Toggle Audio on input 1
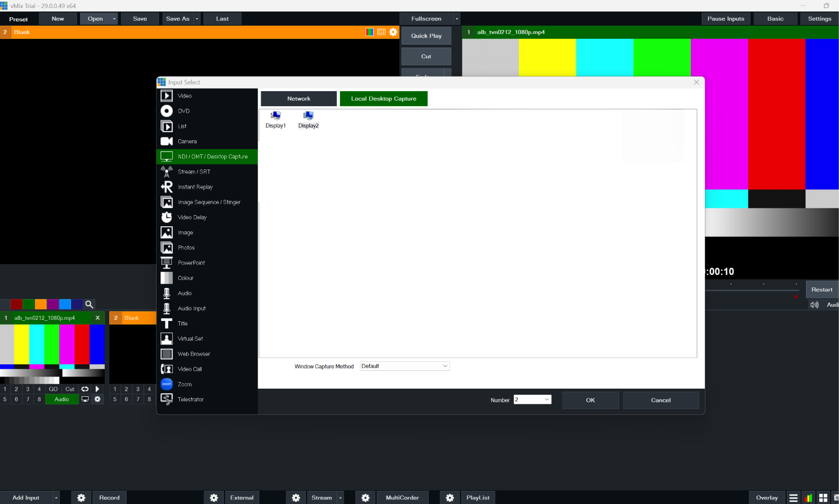 (62, 399)
